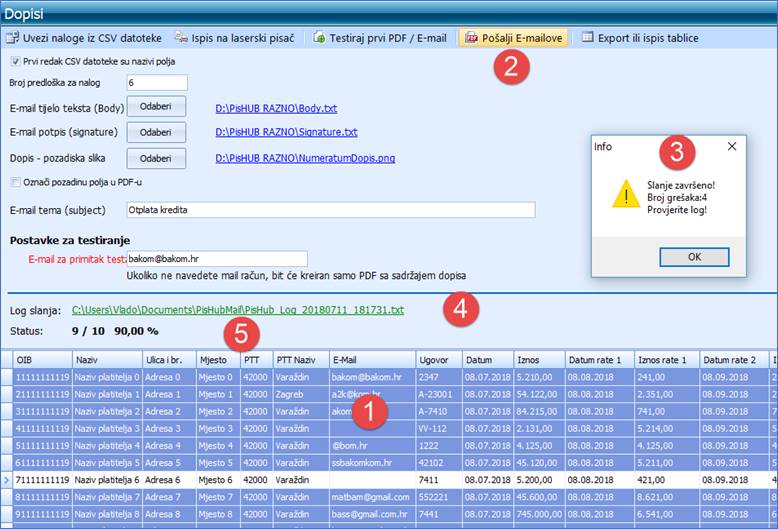Click the warning icon in Info dialog

(626, 194)
